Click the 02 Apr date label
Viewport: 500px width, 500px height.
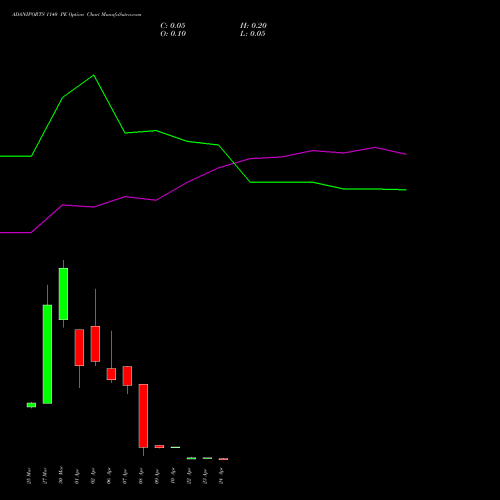click(x=93, y=476)
